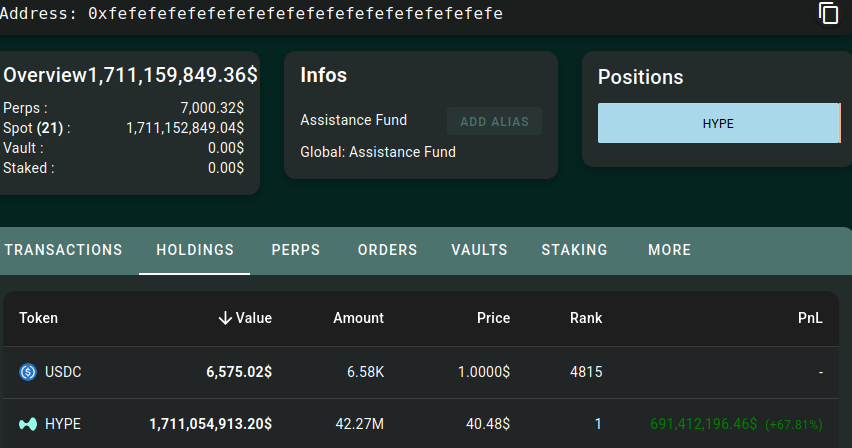Image resolution: width=852 pixels, height=448 pixels.
Task: Click the Spot (21) label
Action: (x=36, y=128)
